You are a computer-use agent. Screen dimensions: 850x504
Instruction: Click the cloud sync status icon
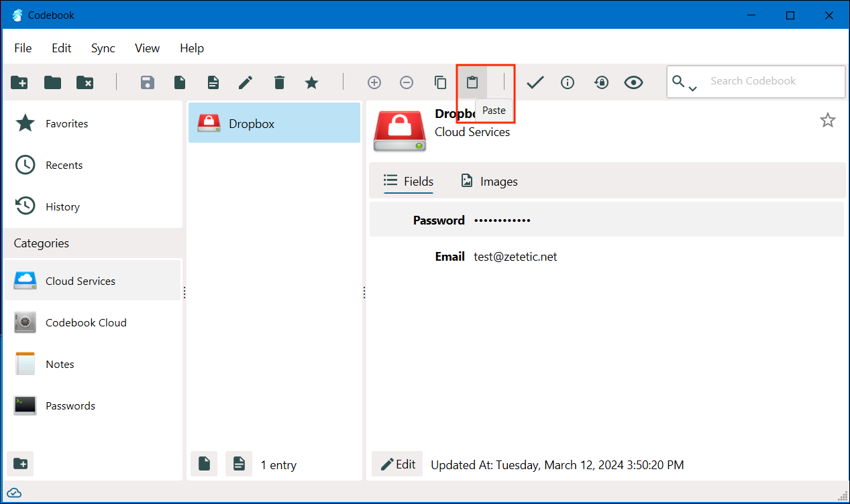click(x=14, y=493)
